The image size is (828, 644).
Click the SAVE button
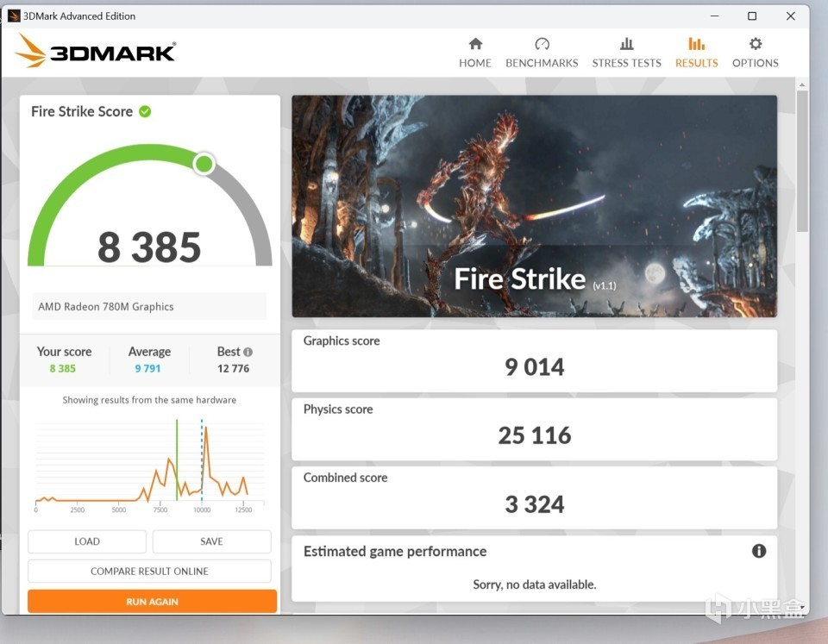point(212,541)
